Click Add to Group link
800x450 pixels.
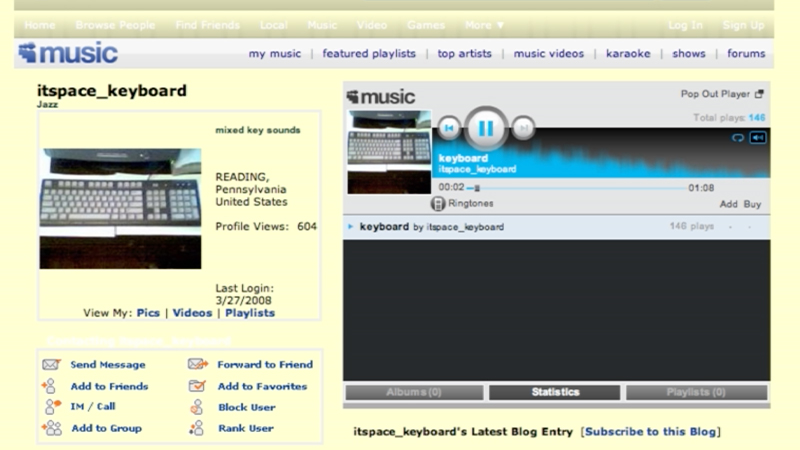click(107, 428)
